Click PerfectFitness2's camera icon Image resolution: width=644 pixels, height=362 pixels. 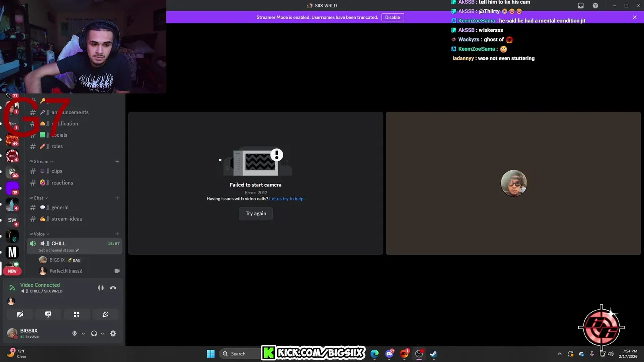tap(117, 270)
